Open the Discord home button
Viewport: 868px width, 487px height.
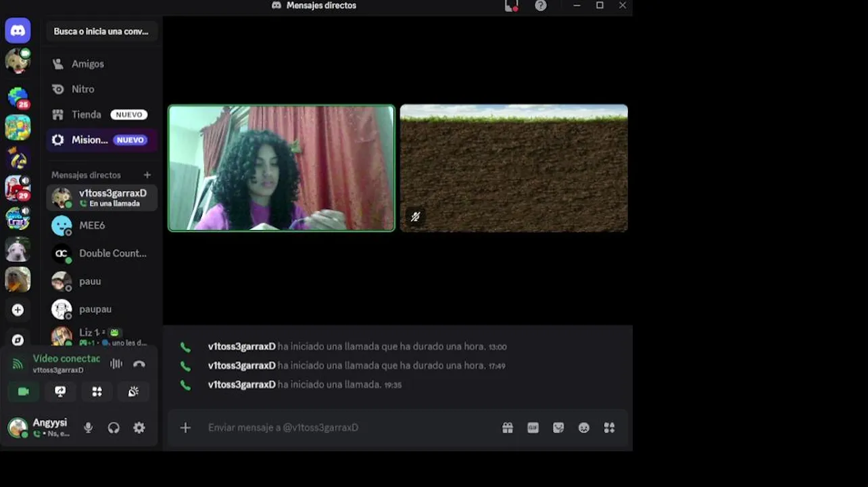tap(18, 30)
